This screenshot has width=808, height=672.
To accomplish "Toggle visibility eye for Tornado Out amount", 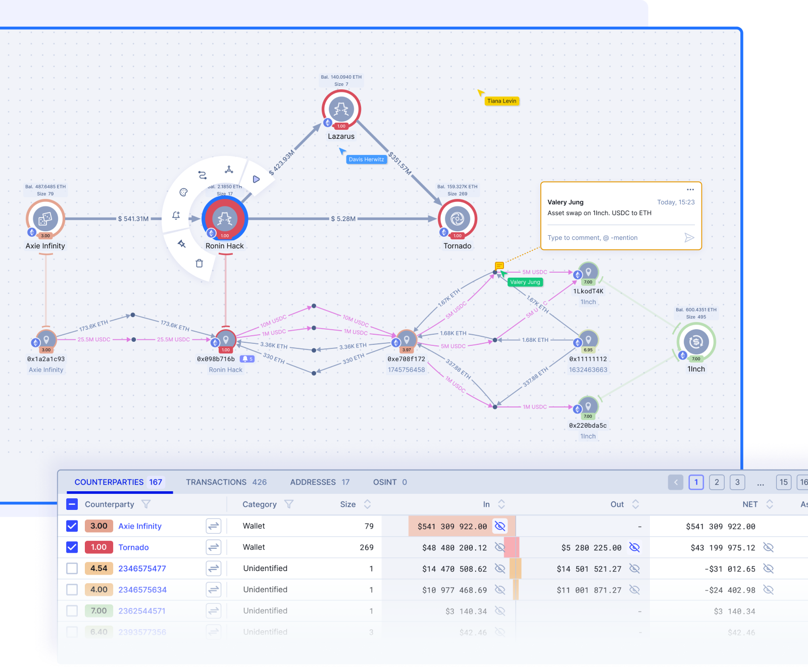I will tap(635, 547).
